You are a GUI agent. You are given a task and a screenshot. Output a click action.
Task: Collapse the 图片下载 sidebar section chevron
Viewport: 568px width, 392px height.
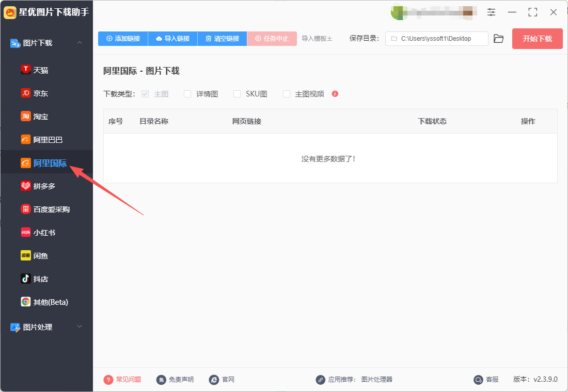[80, 43]
